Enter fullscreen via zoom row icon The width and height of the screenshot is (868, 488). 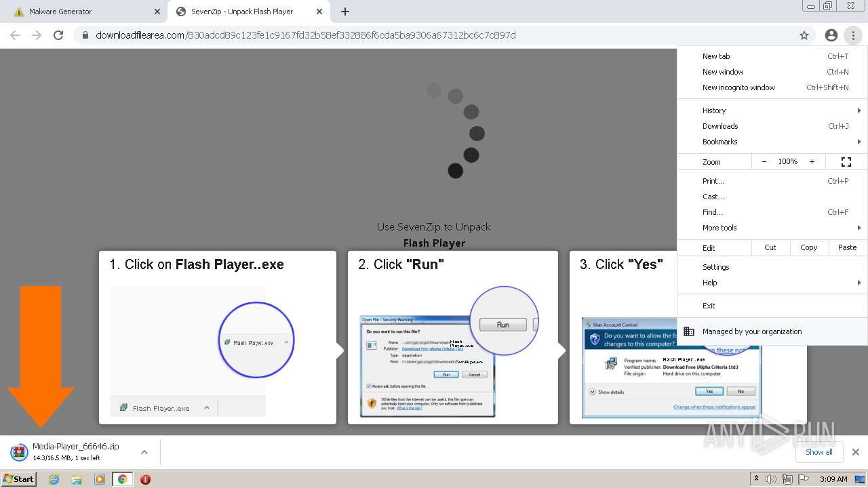coord(846,162)
